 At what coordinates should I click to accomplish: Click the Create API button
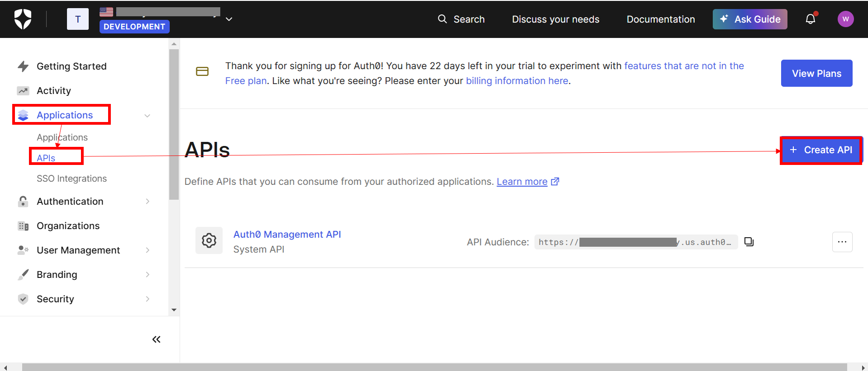click(x=821, y=150)
